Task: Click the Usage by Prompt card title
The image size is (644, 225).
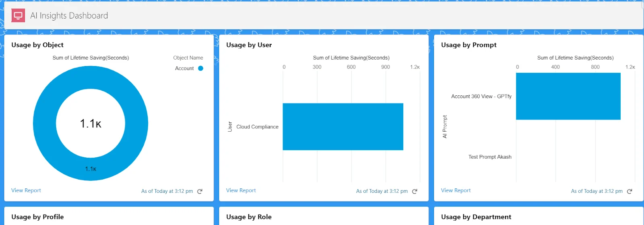Action: pyautogui.click(x=469, y=45)
